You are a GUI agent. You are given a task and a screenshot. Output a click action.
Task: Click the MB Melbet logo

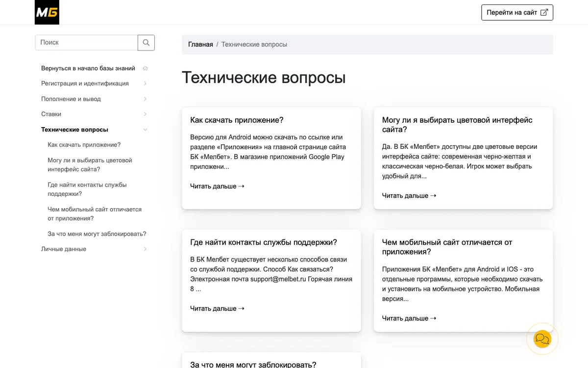point(47,12)
